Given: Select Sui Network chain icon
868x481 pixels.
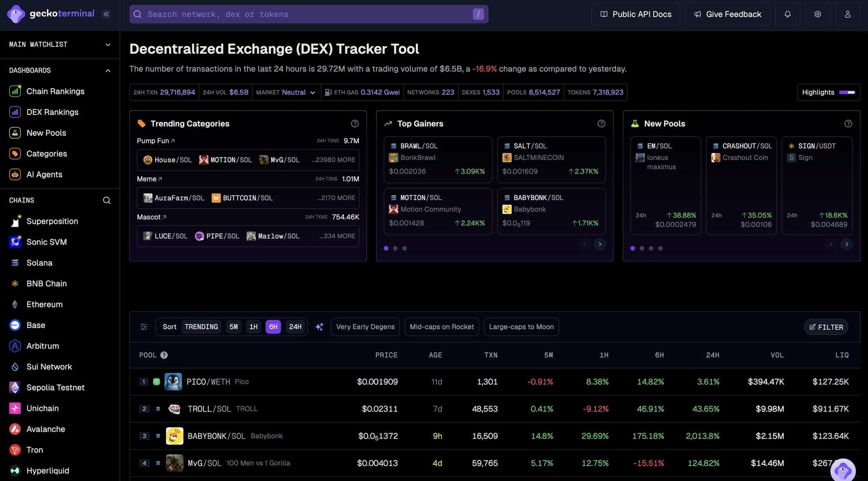Looking at the screenshot, I should pos(15,367).
